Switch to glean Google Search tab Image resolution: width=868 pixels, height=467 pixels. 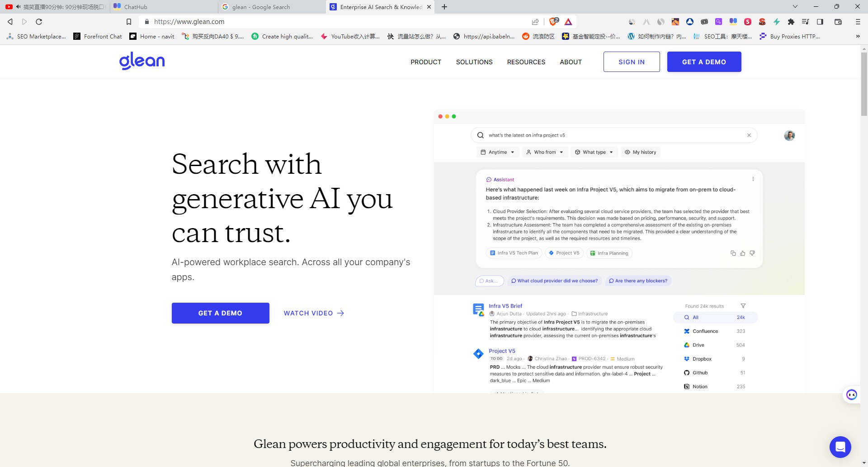(x=271, y=7)
